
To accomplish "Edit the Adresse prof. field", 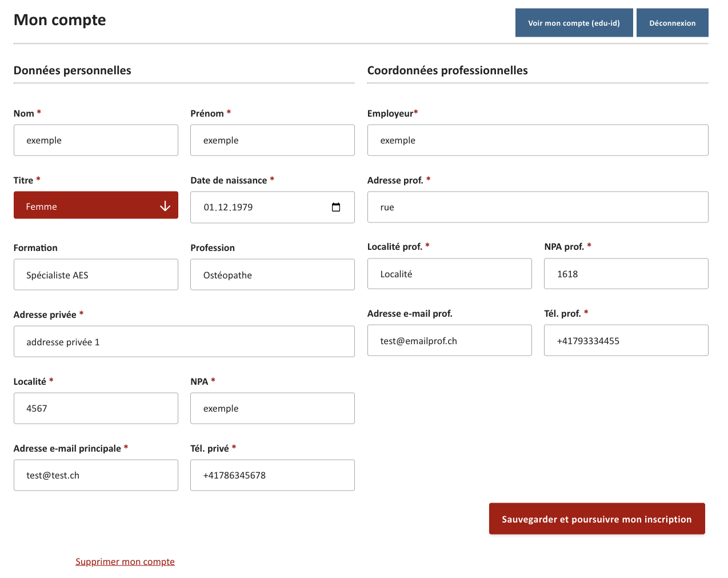I will 537,208.
